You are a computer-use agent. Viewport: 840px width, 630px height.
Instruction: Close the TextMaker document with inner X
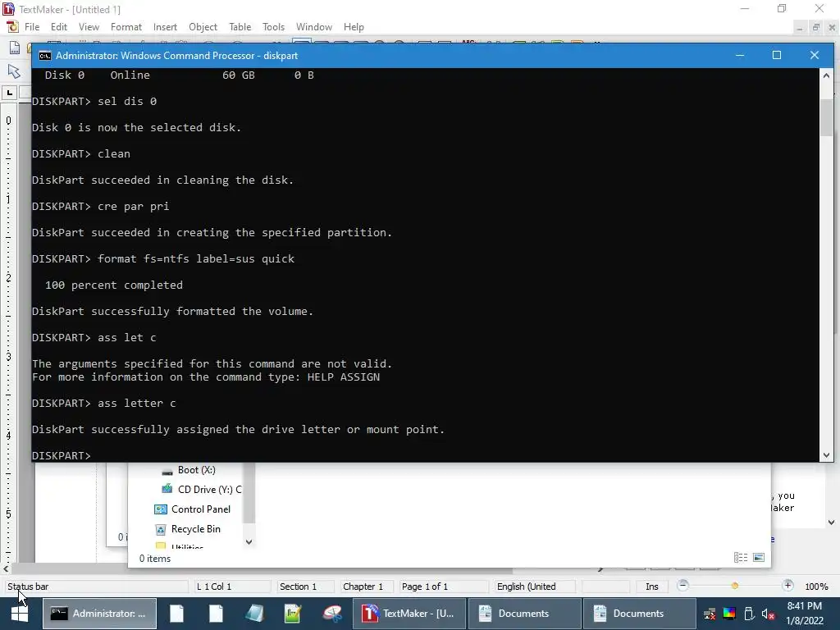(x=832, y=27)
